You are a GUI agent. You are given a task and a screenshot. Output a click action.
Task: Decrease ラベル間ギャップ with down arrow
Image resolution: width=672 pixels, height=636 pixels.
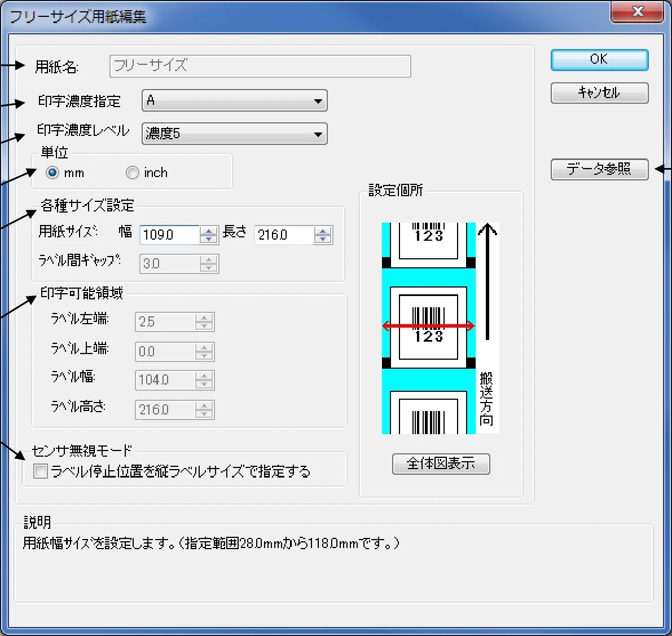coord(209,268)
